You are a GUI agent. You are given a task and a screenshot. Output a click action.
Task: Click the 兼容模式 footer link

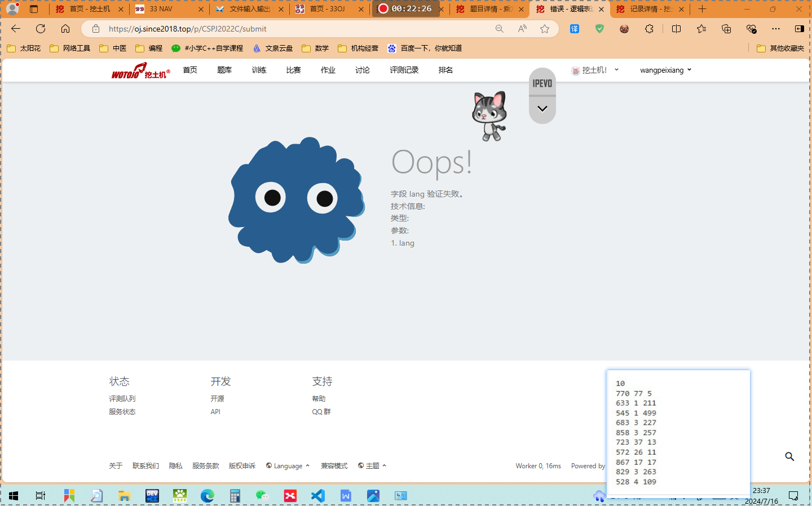point(334,466)
